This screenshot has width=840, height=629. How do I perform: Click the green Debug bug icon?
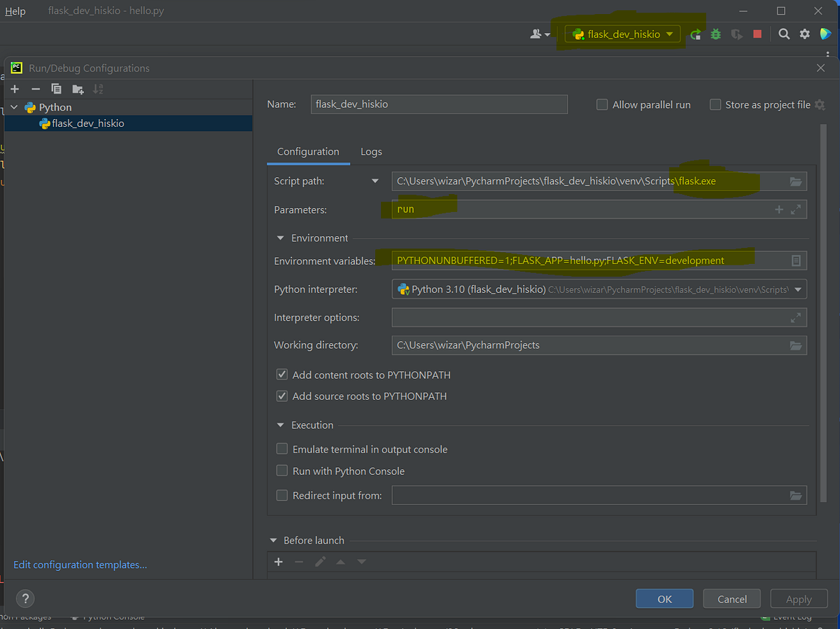(715, 34)
